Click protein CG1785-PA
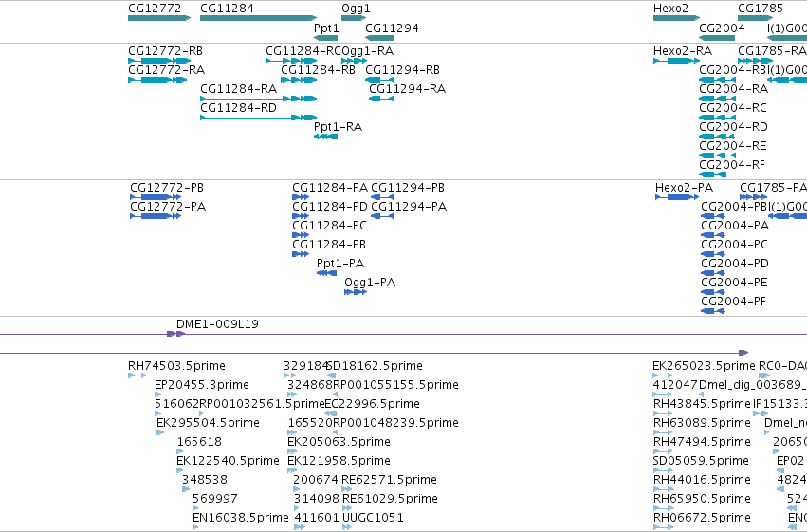 coord(754,197)
